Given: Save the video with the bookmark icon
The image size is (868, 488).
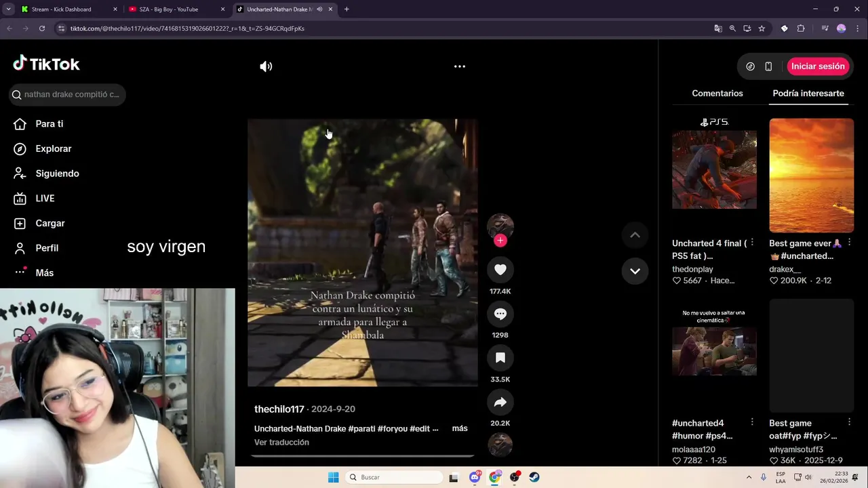Looking at the screenshot, I should click(500, 358).
